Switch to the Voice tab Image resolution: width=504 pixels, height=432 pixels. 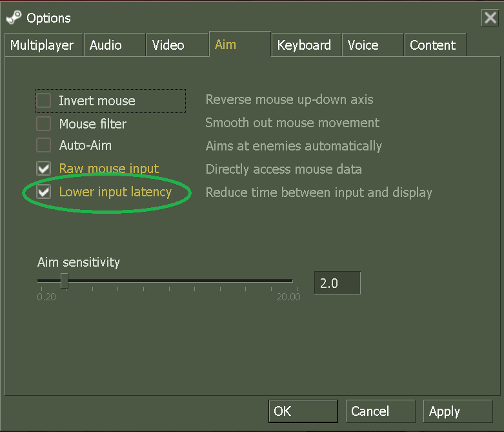(x=363, y=45)
